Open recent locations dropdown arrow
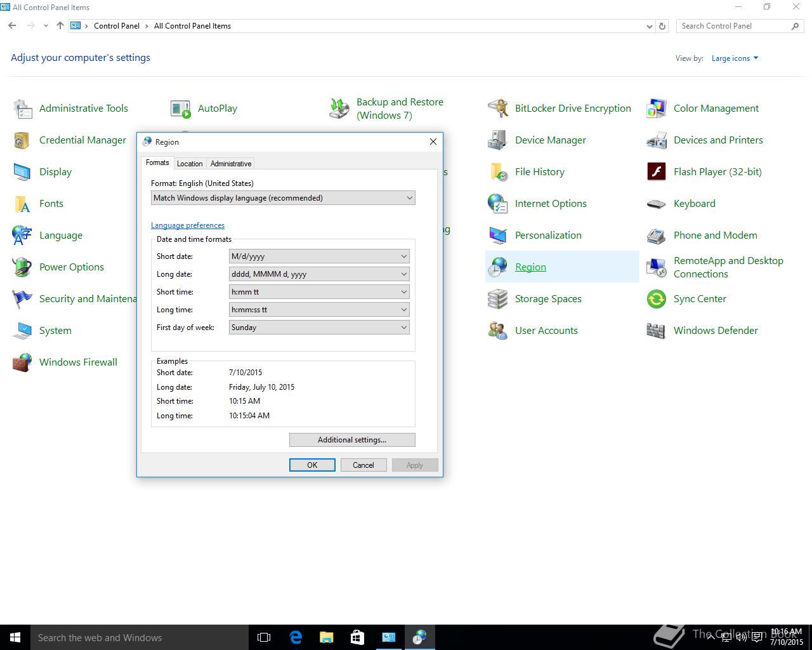 (x=46, y=26)
